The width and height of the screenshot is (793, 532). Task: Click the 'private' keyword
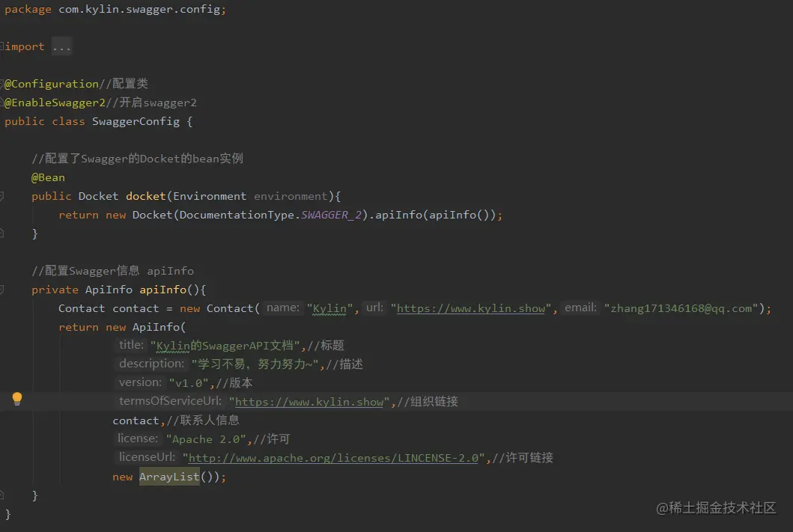[x=55, y=290]
